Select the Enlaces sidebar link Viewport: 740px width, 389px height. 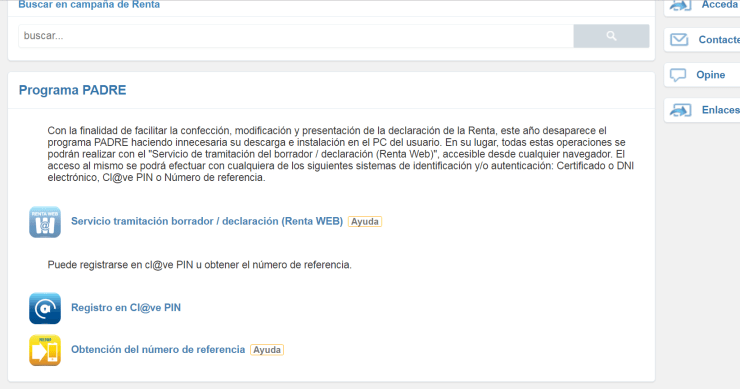721,110
